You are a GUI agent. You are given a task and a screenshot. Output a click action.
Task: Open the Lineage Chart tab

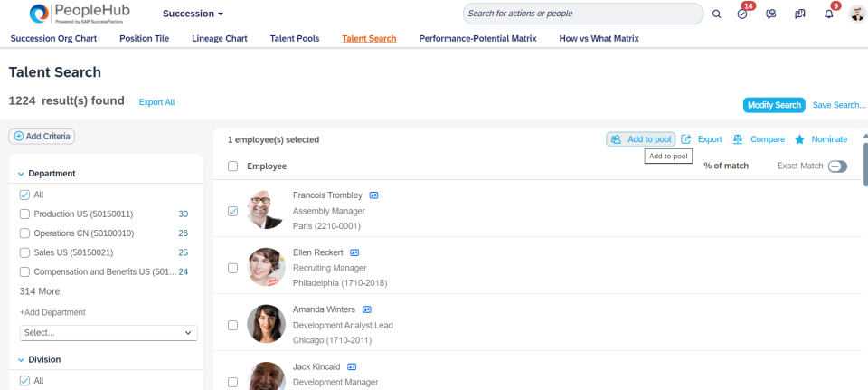[x=220, y=39]
